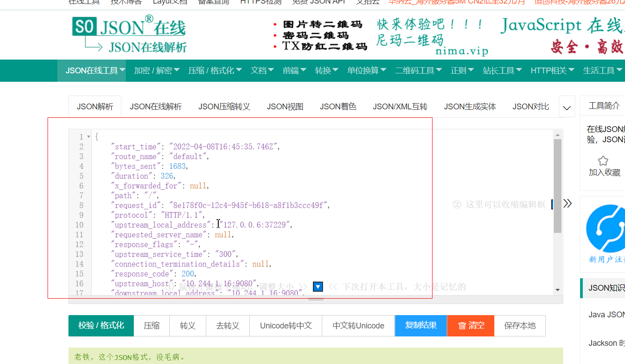Screen dimensions: 625x364
Task: Open the 转换 dropdown menu
Action: (327, 70)
